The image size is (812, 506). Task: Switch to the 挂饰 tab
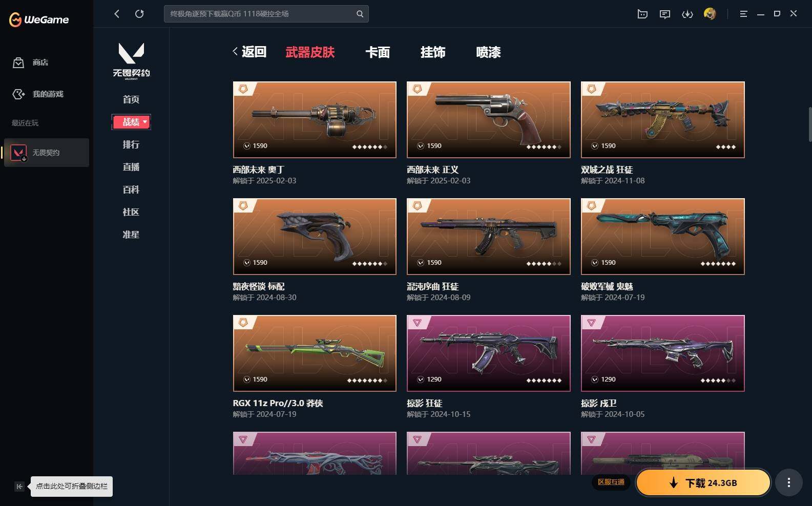[x=433, y=52]
